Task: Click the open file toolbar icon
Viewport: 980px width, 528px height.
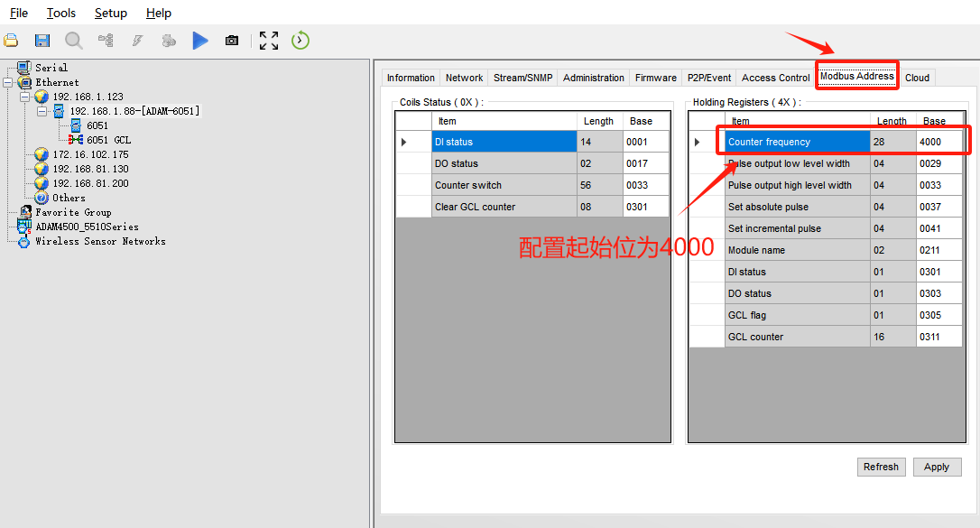Action: [11, 41]
